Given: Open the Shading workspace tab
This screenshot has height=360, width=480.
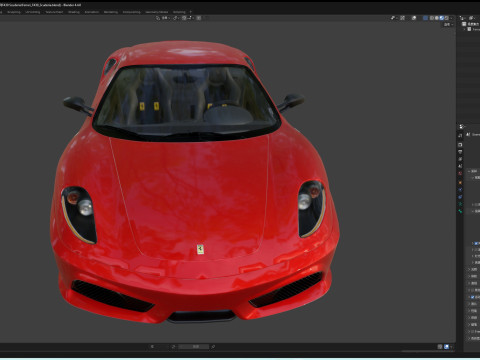Looking at the screenshot, I should click(74, 12).
